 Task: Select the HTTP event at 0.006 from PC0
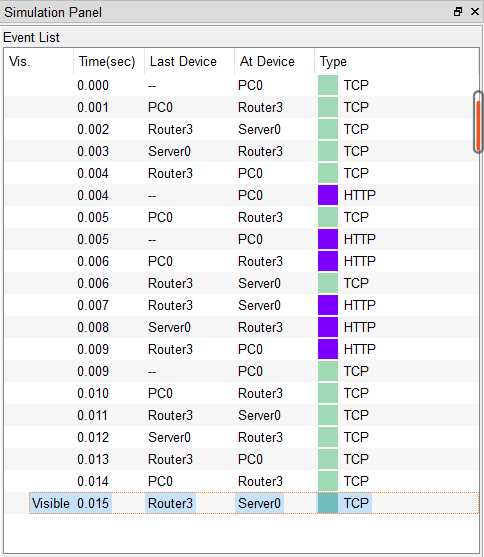pos(240,261)
